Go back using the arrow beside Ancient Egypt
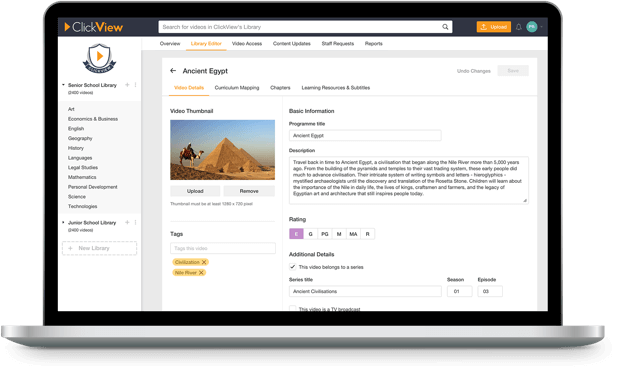This screenshot has width=618, height=369. tap(173, 71)
